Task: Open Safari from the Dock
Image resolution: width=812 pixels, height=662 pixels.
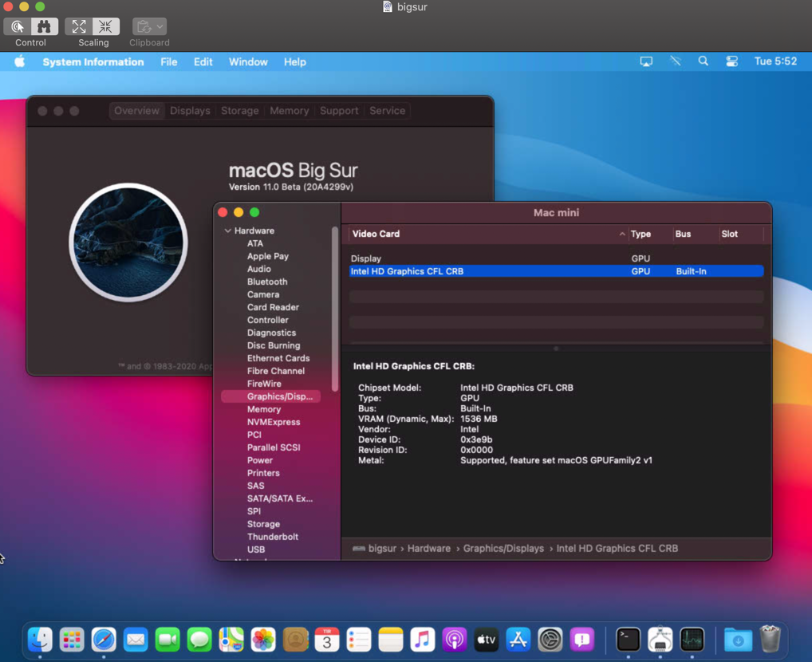Action: pos(104,640)
